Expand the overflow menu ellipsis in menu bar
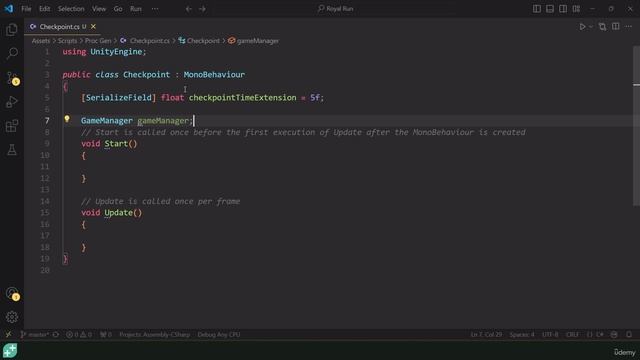Viewport: 640px width, 360px height. click(x=155, y=9)
